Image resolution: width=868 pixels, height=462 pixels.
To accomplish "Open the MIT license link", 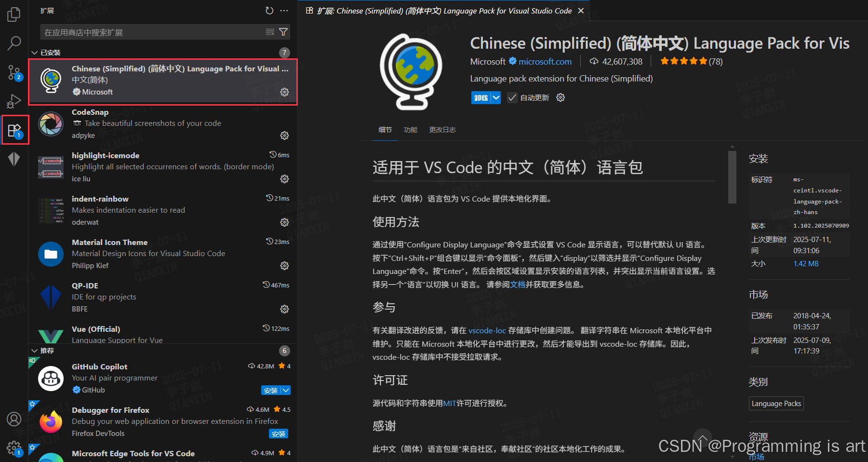I will click(x=450, y=403).
